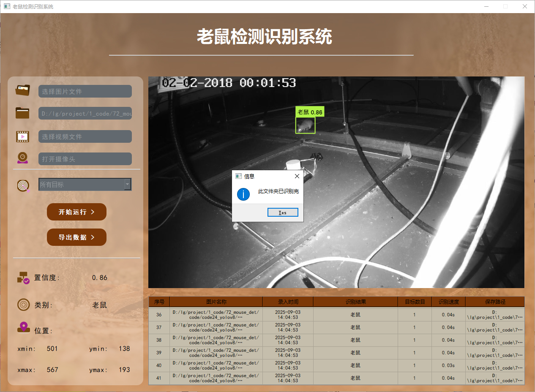Click the folder path field D:/lg/project
Screen dimensions: 535x392
coord(85,113)
